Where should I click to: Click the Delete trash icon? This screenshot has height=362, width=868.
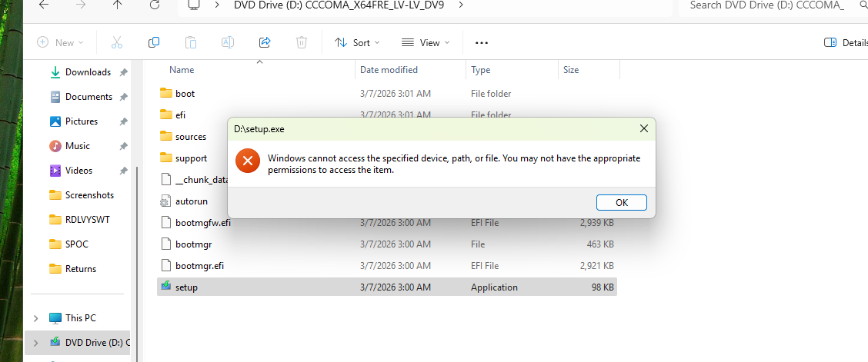coord(301,42)
